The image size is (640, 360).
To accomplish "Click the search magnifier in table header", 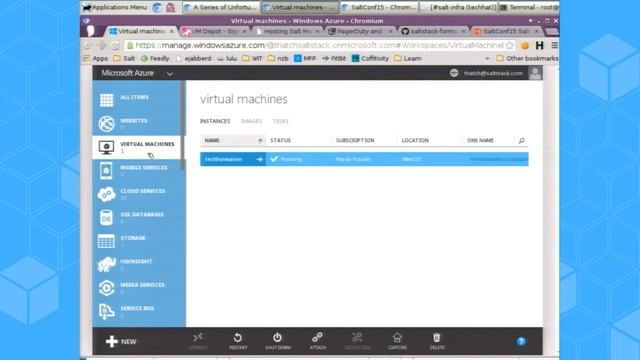I will point(521,140).
